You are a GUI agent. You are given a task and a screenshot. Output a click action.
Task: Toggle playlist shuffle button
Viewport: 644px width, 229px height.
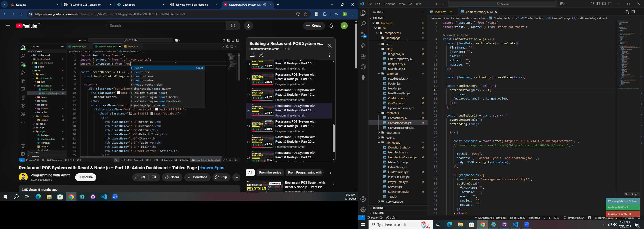261,55
